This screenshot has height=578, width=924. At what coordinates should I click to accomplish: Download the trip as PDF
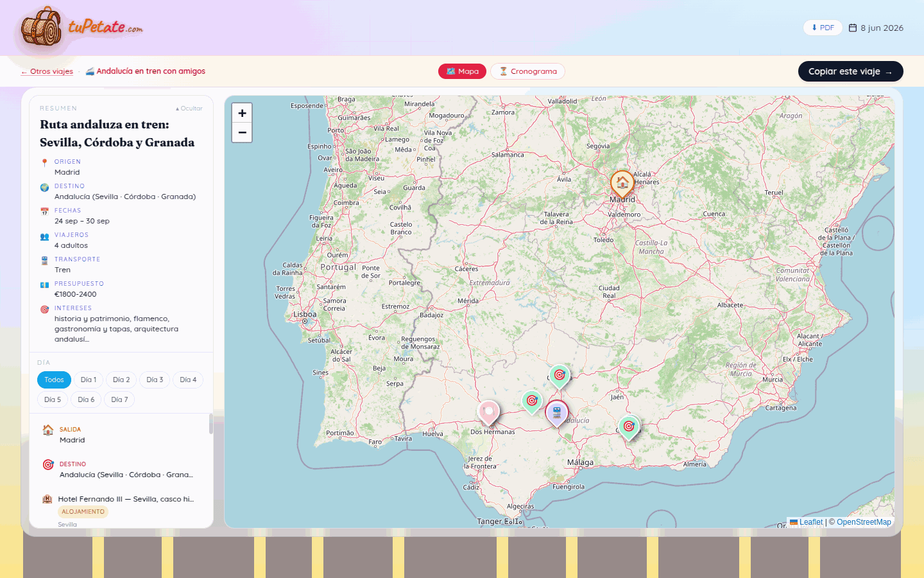click(x=823, y=28)
